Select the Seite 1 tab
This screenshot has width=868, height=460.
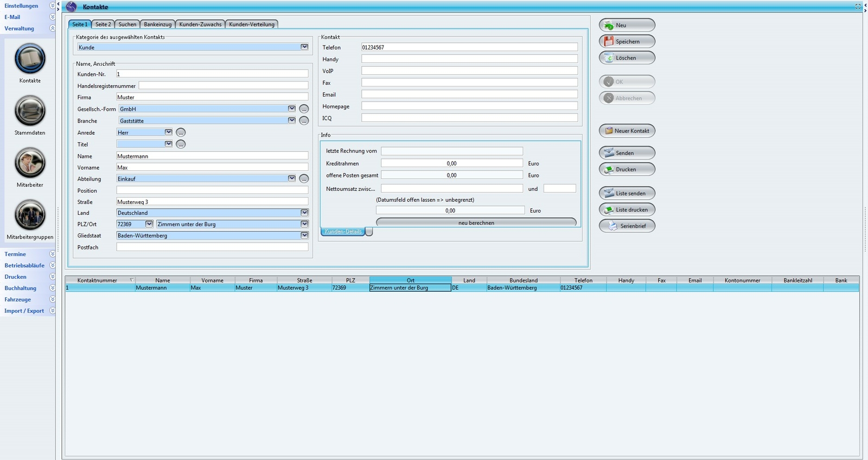[80, 24]
